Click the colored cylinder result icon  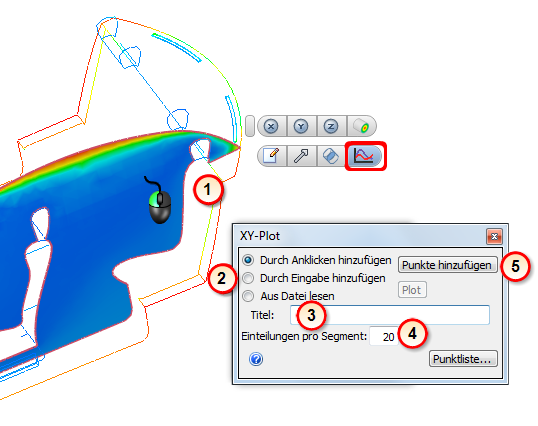pyautogui.click(x=361, y=126)
